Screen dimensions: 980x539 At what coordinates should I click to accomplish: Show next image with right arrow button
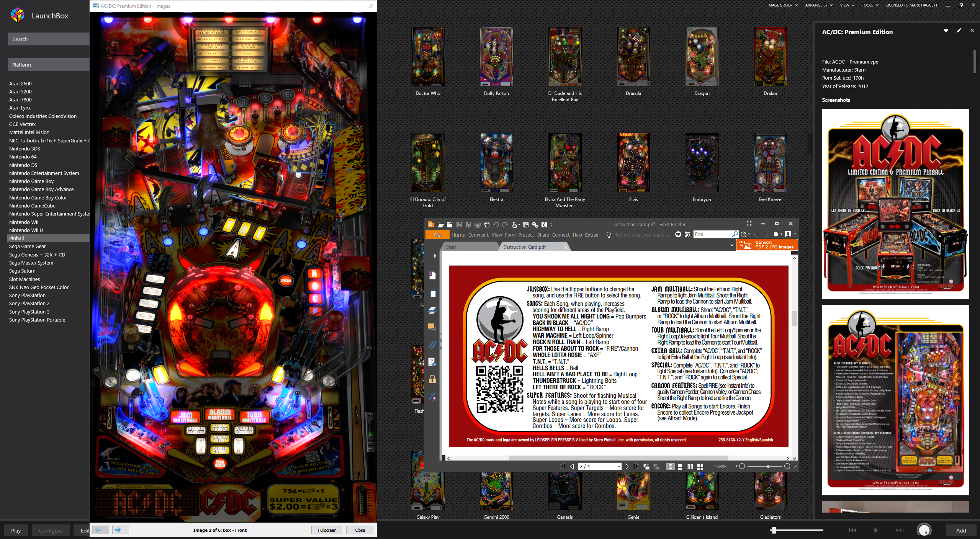click(x=120, y=530)
